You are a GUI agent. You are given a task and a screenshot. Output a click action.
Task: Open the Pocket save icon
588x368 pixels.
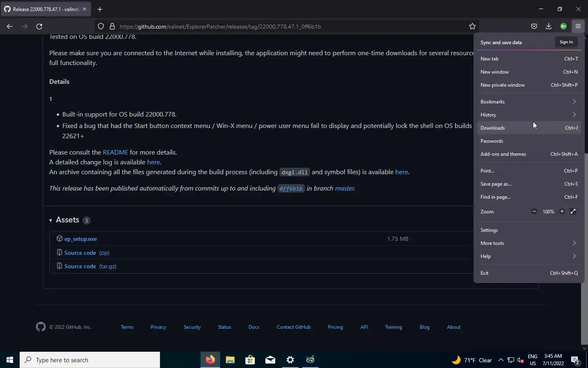[534, 27]
